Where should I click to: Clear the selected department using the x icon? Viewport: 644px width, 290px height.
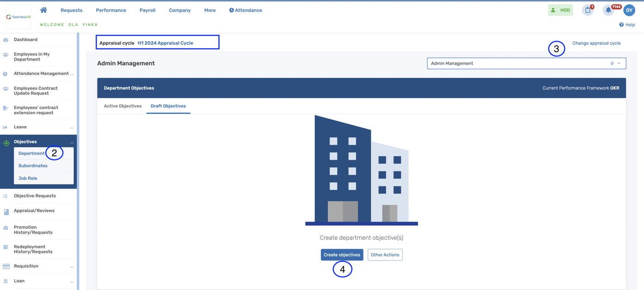[612, 63]
